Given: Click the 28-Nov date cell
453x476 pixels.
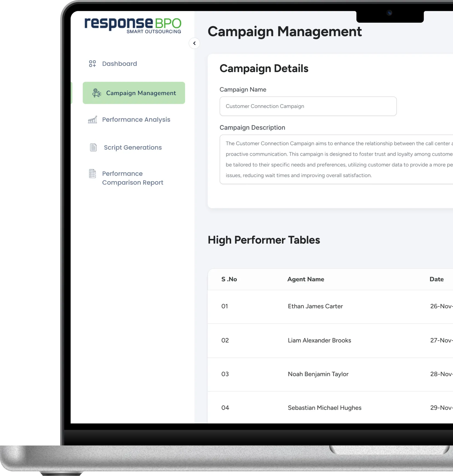Looking at the screenshot, I should (x=441, y=374).
